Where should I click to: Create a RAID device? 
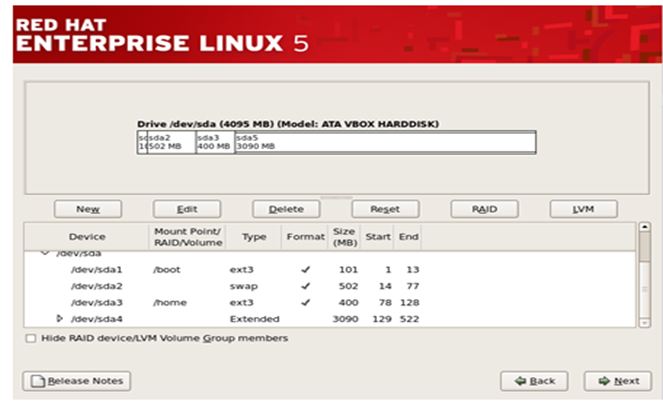pyautogui.click(x=485, y=209)
